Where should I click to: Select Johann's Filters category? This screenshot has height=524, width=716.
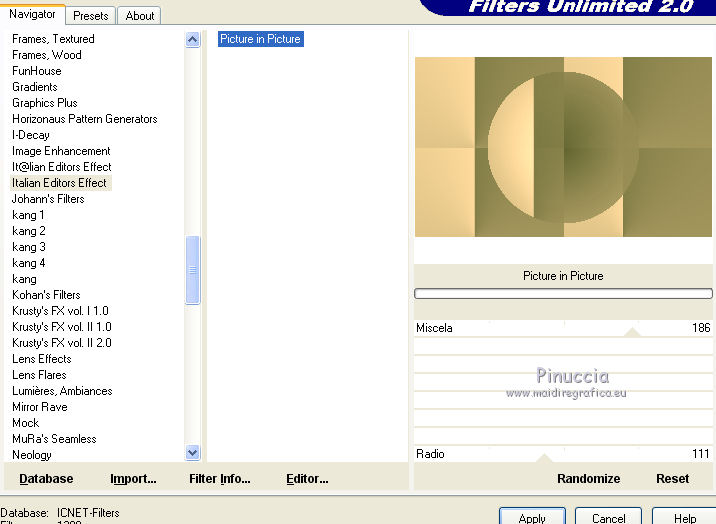pos(48,199)
